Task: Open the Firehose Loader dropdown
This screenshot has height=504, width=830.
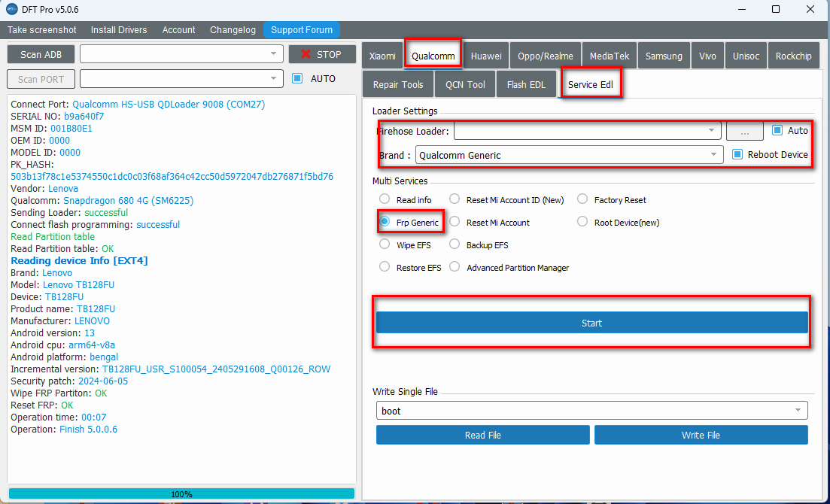Action: [588, 130]
